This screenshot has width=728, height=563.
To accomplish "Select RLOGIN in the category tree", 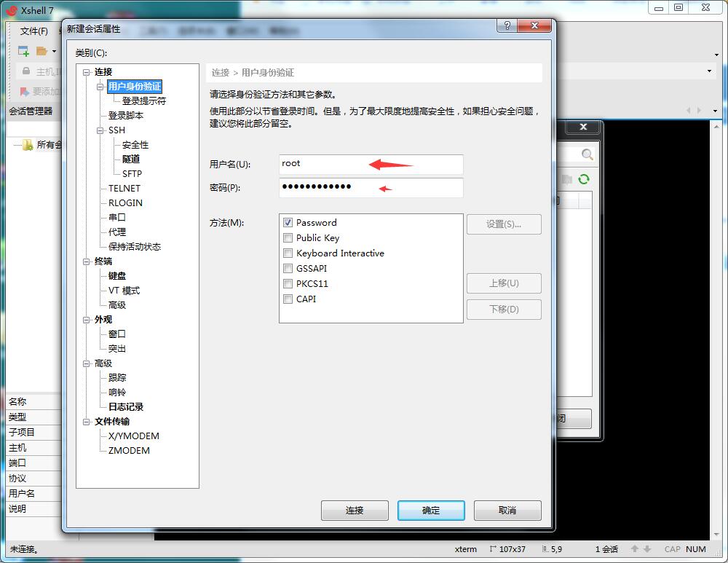I will tap(125, 203).
